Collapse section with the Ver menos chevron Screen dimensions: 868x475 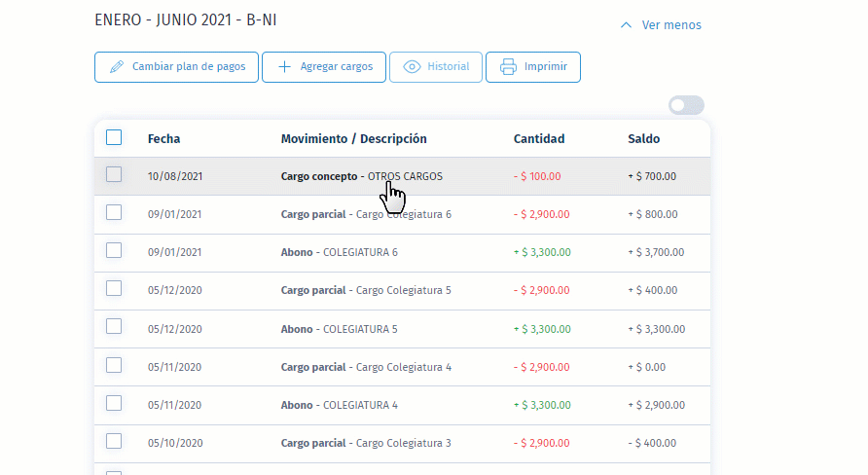pyautogui.click(x=626, y=25)
